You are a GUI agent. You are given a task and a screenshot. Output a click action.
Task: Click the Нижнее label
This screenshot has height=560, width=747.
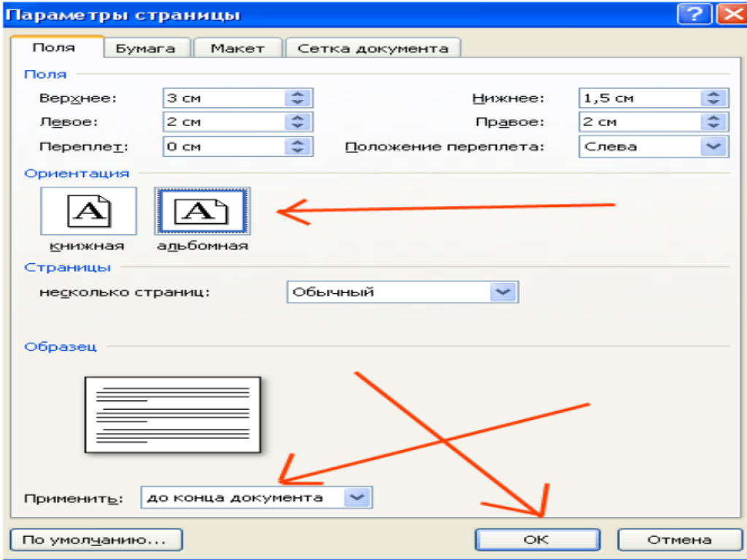508,98
